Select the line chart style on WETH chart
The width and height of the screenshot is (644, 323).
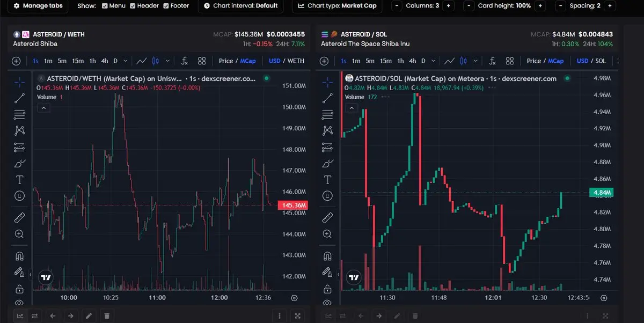142,61
